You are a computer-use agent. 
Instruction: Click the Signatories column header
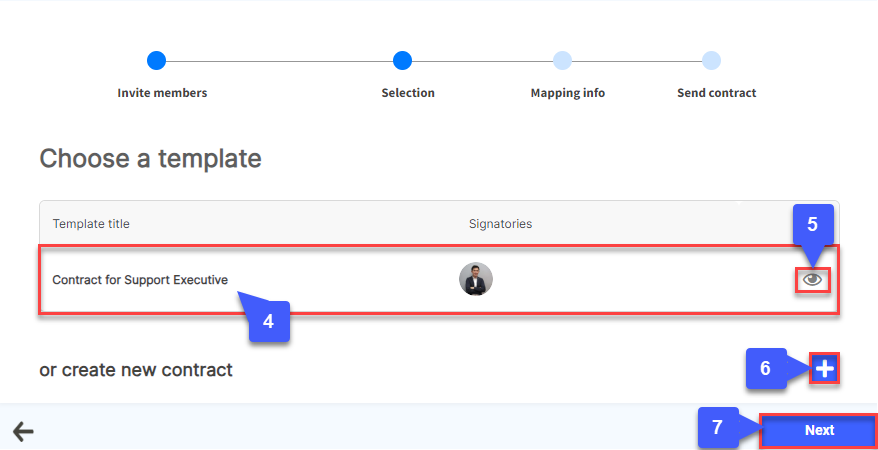point(500,224)
